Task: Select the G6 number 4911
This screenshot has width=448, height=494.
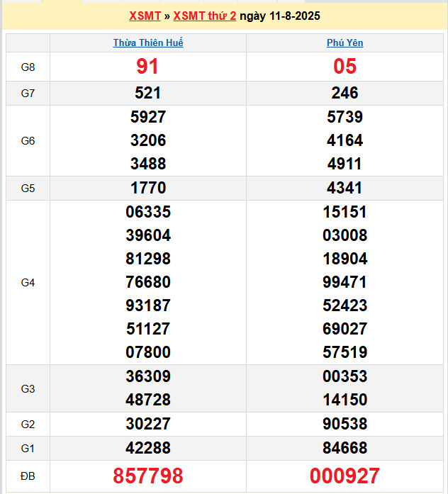Action: click(x=345, y=164)
